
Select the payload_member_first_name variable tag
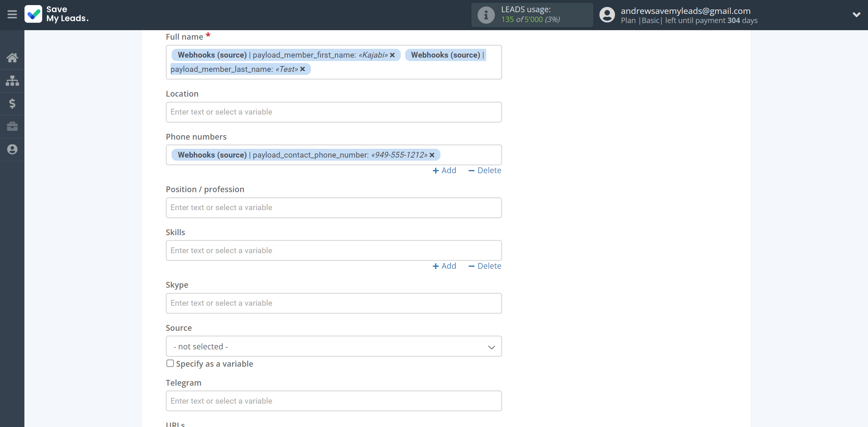(286, 55)
